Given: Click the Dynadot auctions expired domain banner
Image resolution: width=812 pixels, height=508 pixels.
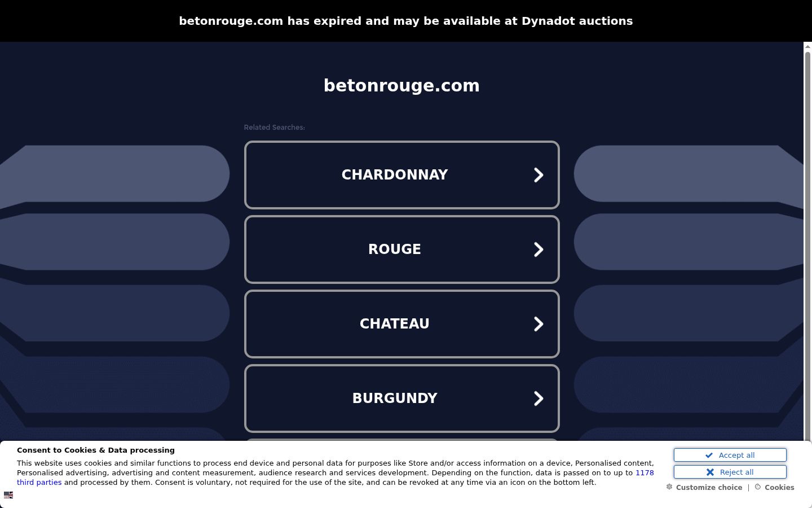Looking at the screenshot, I should (406, 21).
